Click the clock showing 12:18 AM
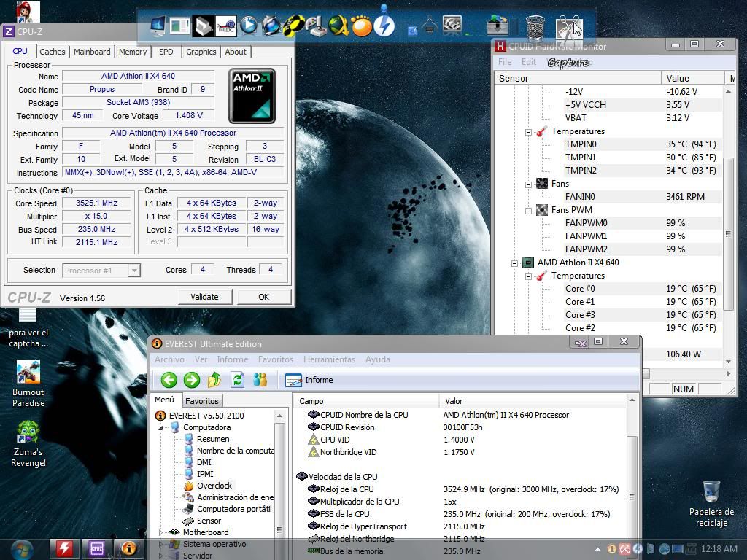This screenshot has height=560, width=747. click(x=719, y=549)
